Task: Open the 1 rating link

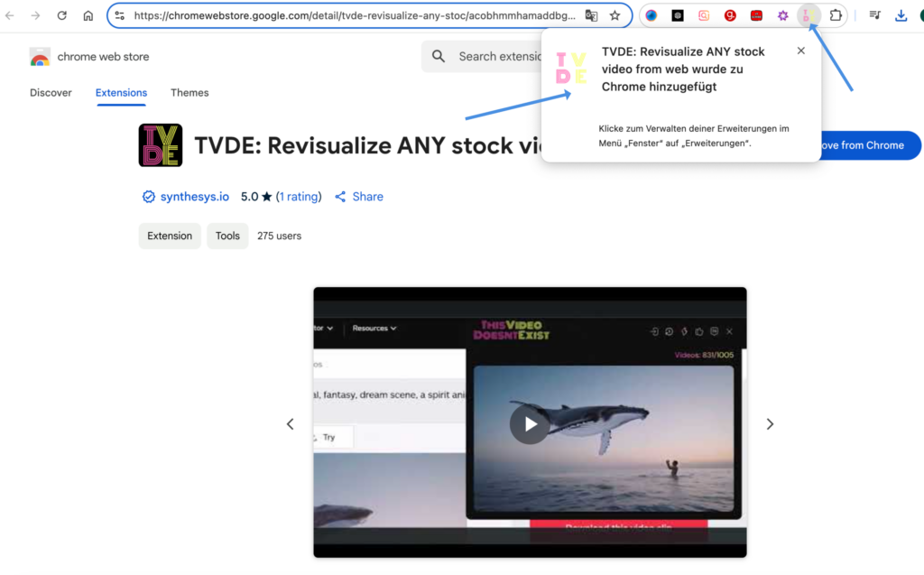Action: coord(299,197)
